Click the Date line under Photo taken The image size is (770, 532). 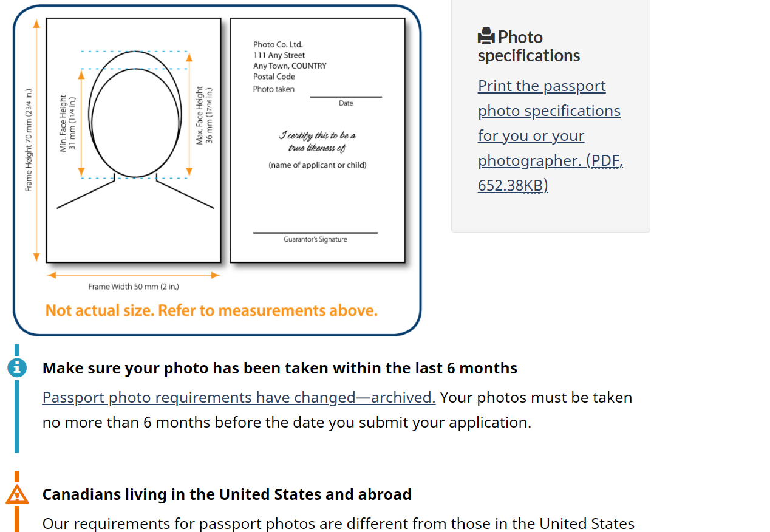[x=346, y=97]
